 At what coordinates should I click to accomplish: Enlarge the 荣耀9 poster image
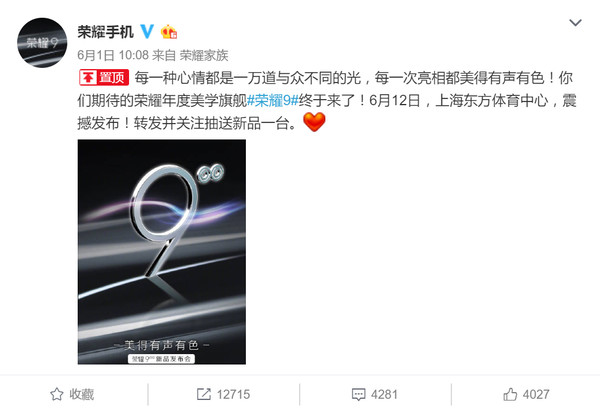click(x=162, y=252)
